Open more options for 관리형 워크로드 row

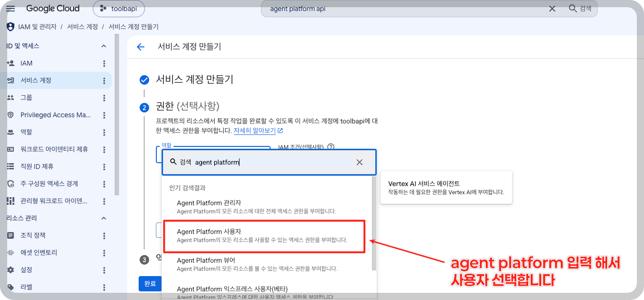tap(104, 201)
